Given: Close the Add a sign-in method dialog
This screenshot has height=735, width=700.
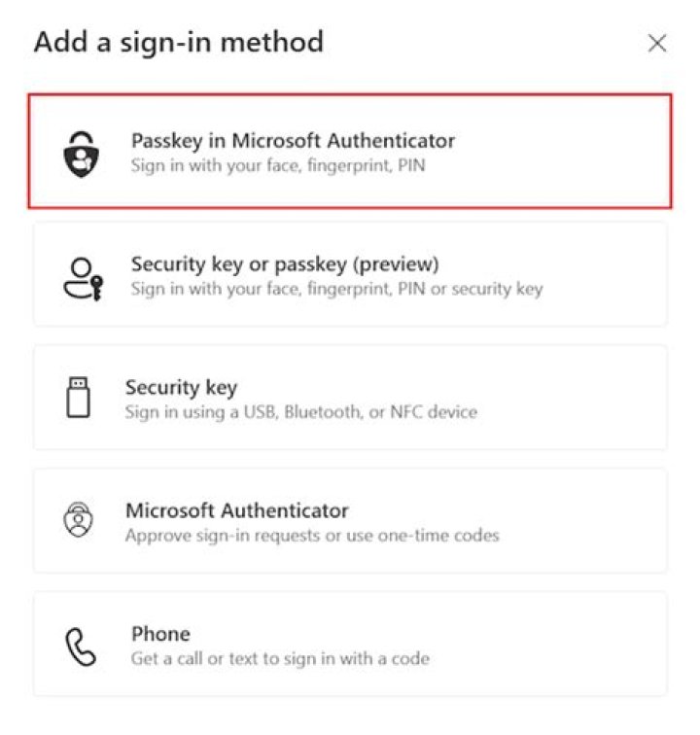Looking at the screenshot, I should (x=657, y=44).
